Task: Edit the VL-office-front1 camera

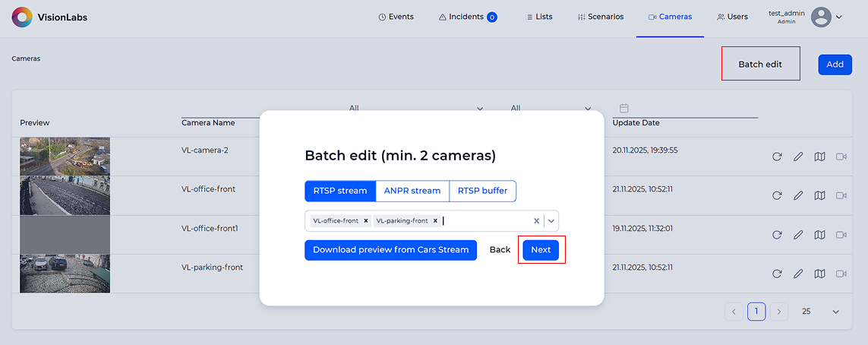Action: (x=798, y=235)
